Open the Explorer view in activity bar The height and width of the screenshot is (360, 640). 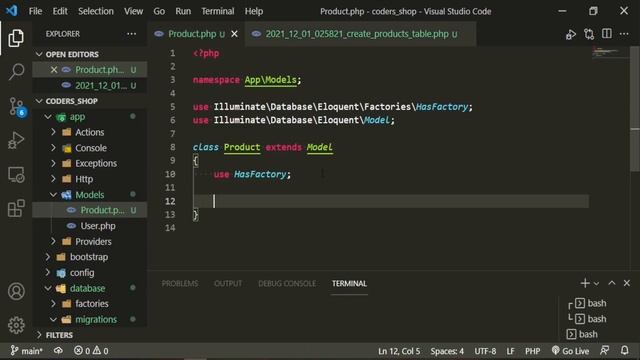(x=16, y=38)
